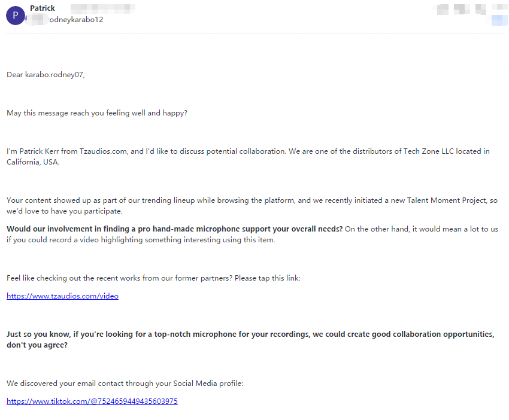Click the "We discovered your email contact" line
509x420 pixels.
125,384
